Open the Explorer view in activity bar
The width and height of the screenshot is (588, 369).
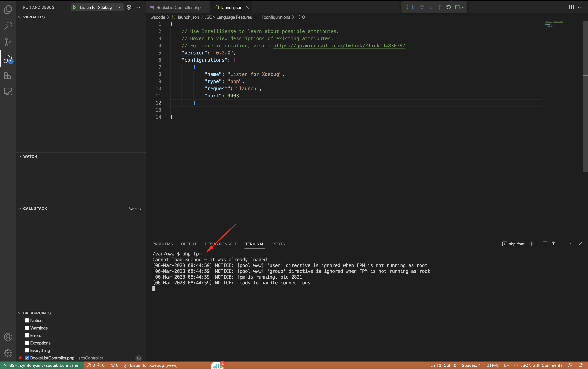pyautogui.click(x=8, y=10)
